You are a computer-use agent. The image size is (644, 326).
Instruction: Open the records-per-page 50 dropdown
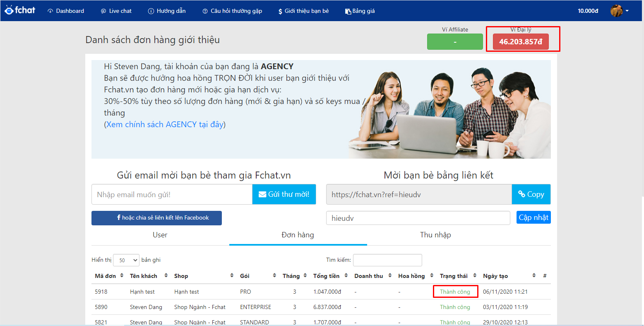126,260
